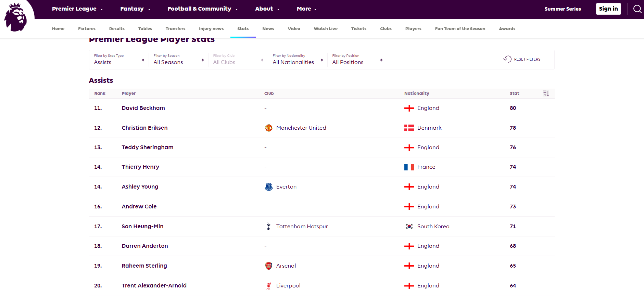Open the Fantasy menu

135,9
